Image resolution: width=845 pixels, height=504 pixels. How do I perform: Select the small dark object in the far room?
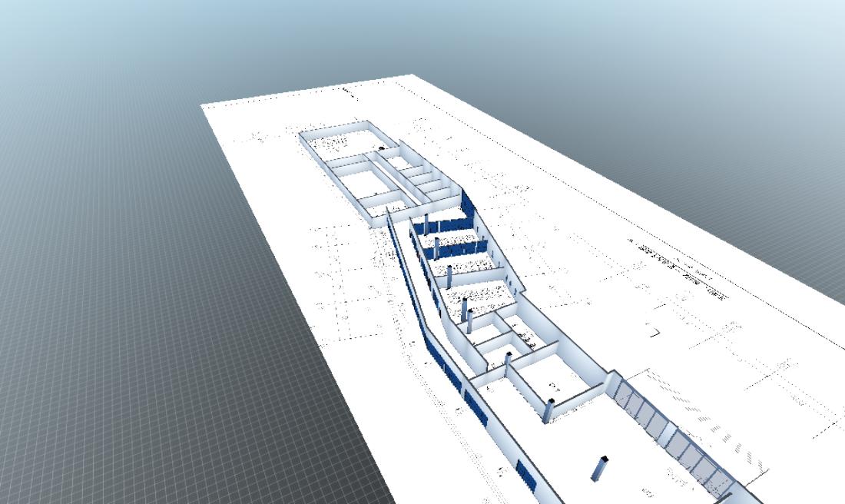click(382, 148)
